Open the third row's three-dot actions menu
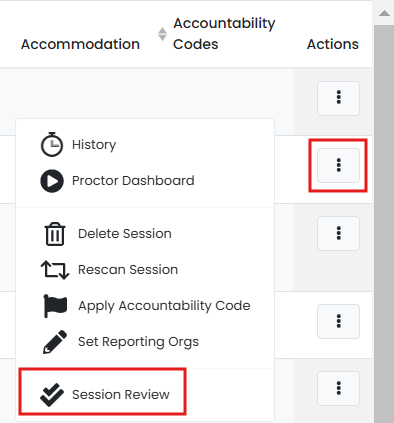 (x=338, y=233)
